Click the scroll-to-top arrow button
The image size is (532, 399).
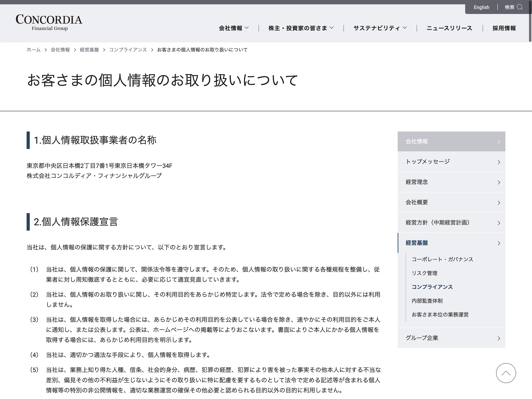[506, 373]
